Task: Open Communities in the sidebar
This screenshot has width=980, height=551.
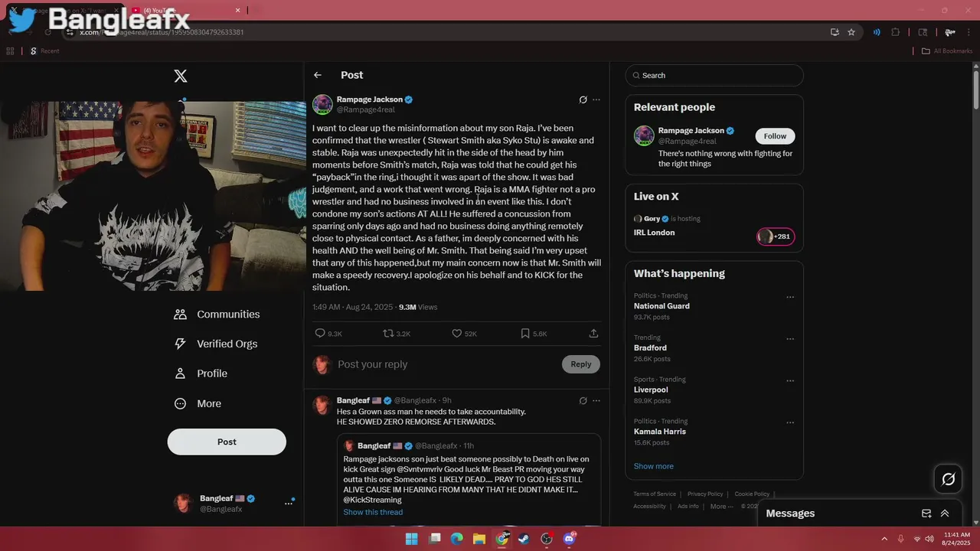Action: coord(217,315)
